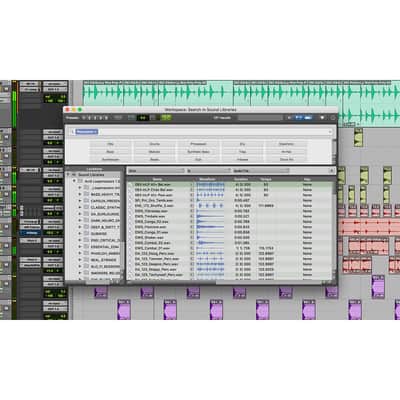This screenshot has width=400, height=400.
Task: Click speaker icon on EWS_Flexitone.wav row
Action: tap(192, 227)
